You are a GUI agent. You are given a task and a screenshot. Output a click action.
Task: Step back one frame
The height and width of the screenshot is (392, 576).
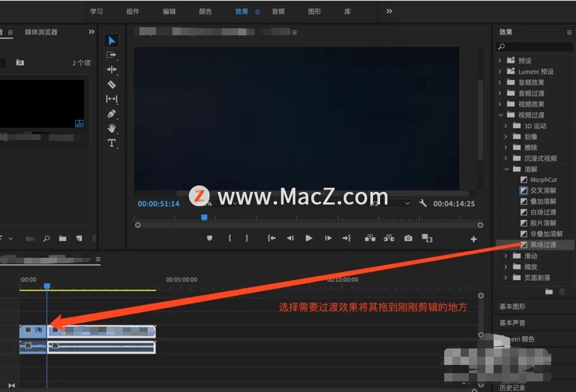290,238
